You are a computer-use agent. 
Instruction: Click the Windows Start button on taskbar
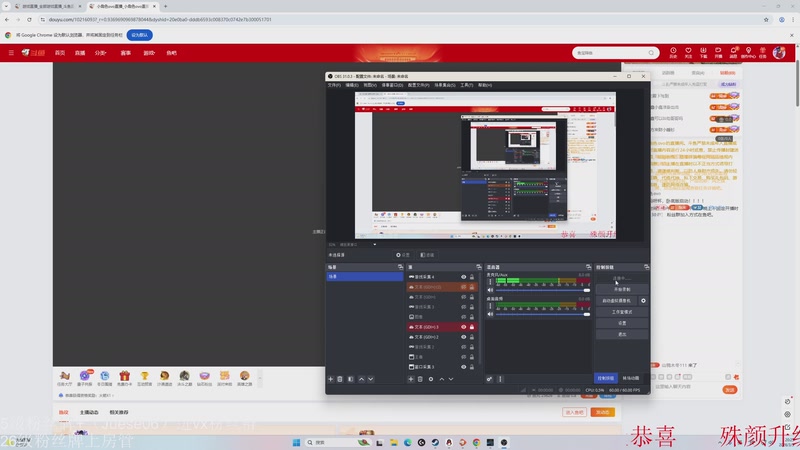[296, 442]
